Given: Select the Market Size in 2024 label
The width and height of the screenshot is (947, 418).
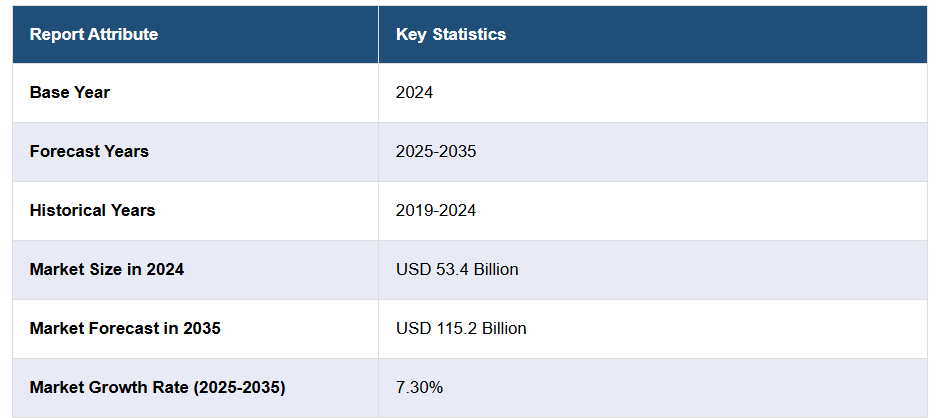Looking at the screenshot, I should tap(107, 269).
